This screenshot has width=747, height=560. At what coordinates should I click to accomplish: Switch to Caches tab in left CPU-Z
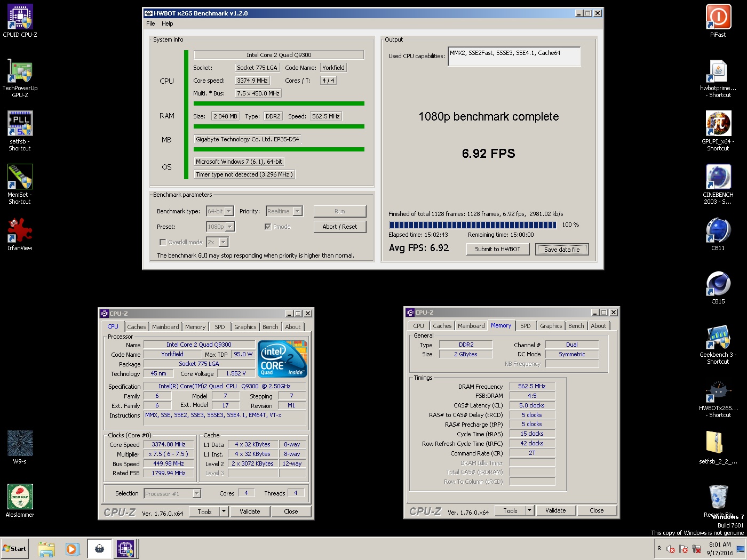(x=137, y=327)
